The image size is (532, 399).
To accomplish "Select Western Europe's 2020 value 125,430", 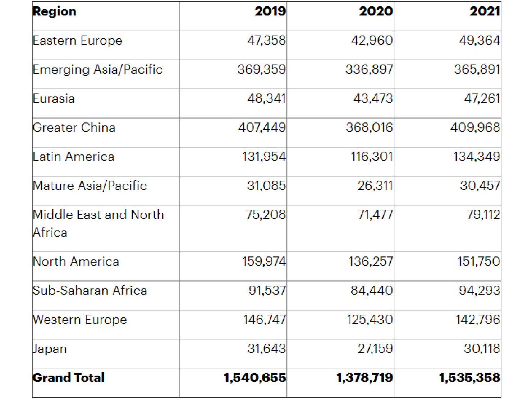I will [x=370, y=320].
